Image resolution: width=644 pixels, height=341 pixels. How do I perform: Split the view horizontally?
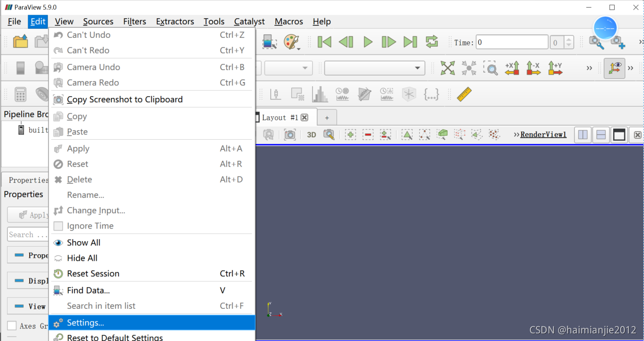(583, 135)
